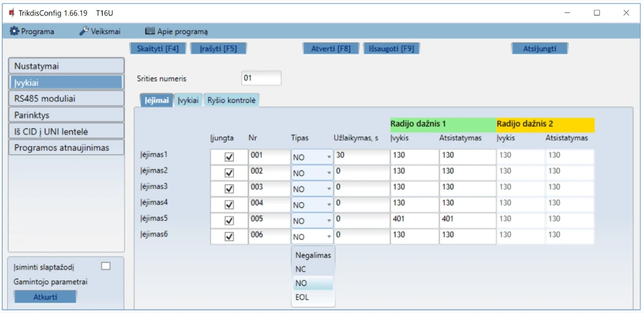Choose Negalimas from the open Tipas list
Viewport: 644px width, 313px height.
[313, 256]
